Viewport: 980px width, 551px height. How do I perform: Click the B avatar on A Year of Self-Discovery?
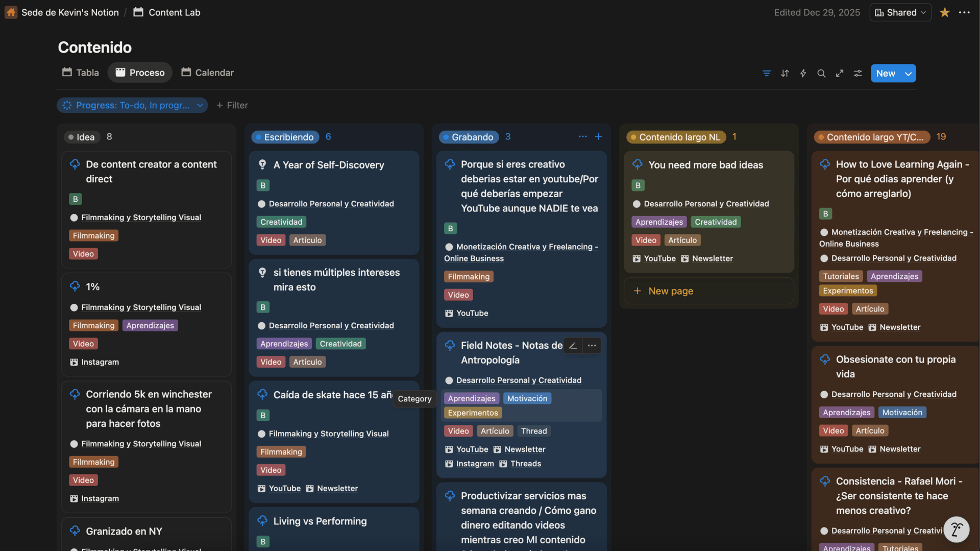(x=263, y=185)
